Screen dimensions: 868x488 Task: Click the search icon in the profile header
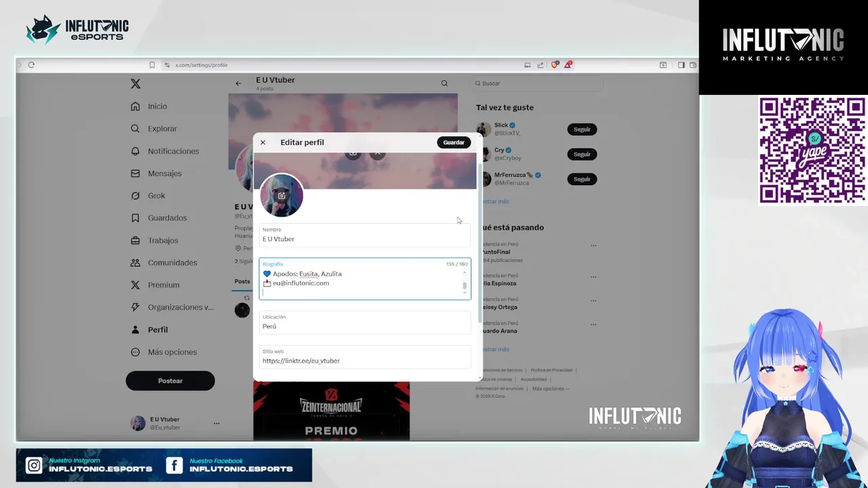[x=444, y=83]
